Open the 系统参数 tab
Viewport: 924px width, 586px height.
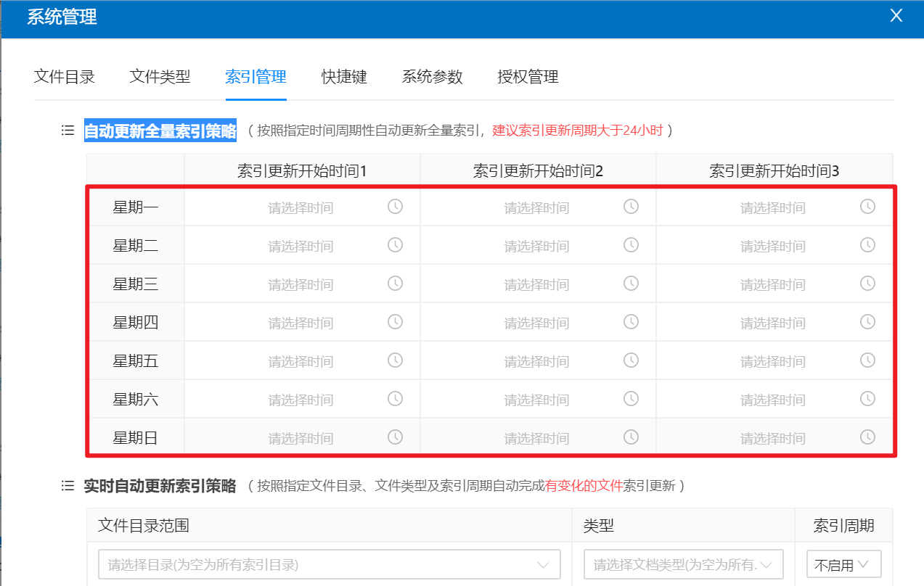[x=432, y=77]
